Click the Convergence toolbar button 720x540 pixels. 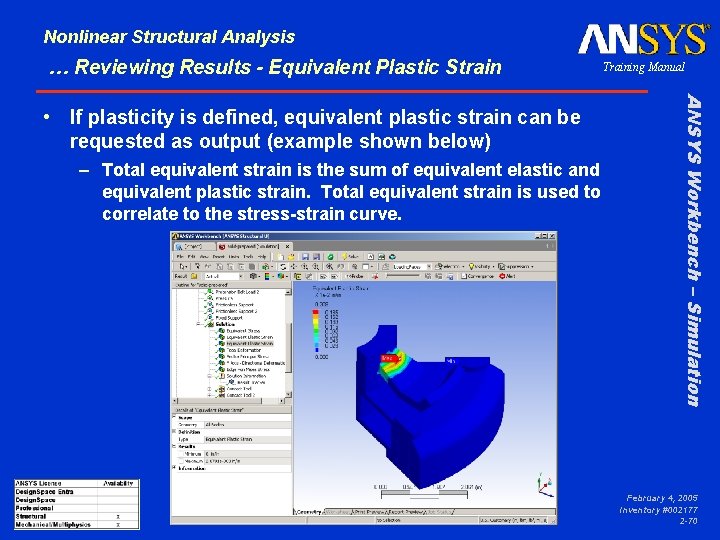click(x=477, y=276)
